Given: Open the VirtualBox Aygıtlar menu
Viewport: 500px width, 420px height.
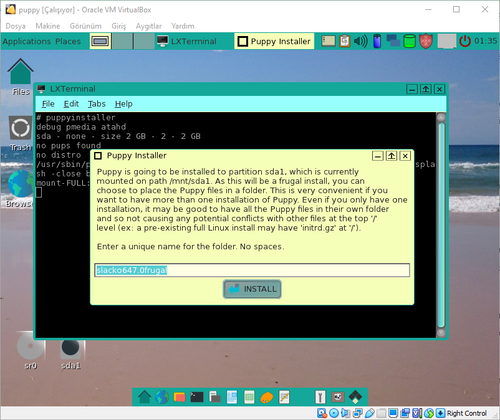Looking at the screenshot, I should pos(148,26).
